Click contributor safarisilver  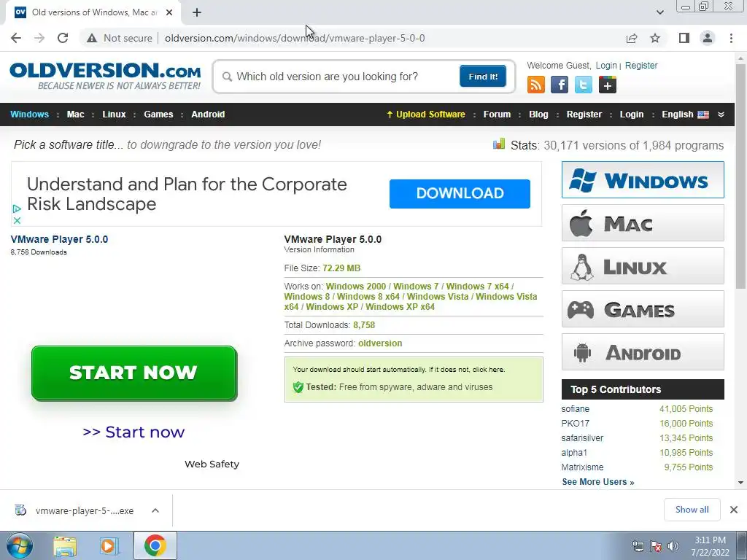tap(582, 438)
